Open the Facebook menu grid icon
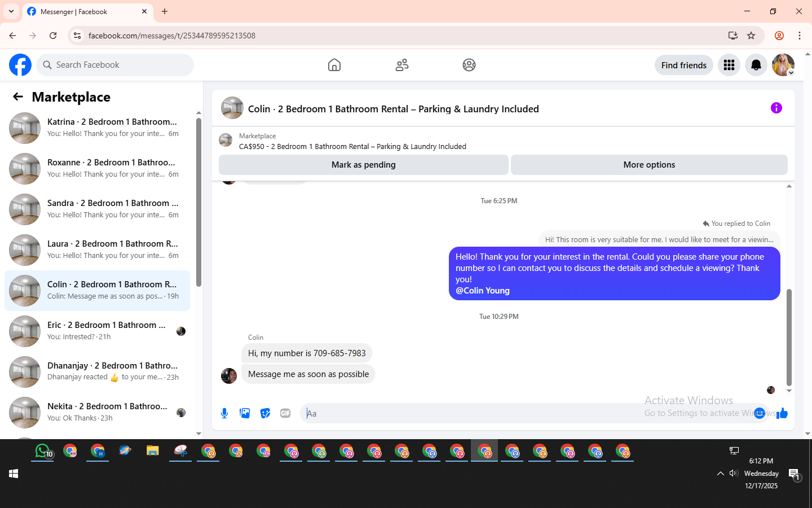Image resolution: width=812 pixels, height=508 pixels. pos(729,65)
